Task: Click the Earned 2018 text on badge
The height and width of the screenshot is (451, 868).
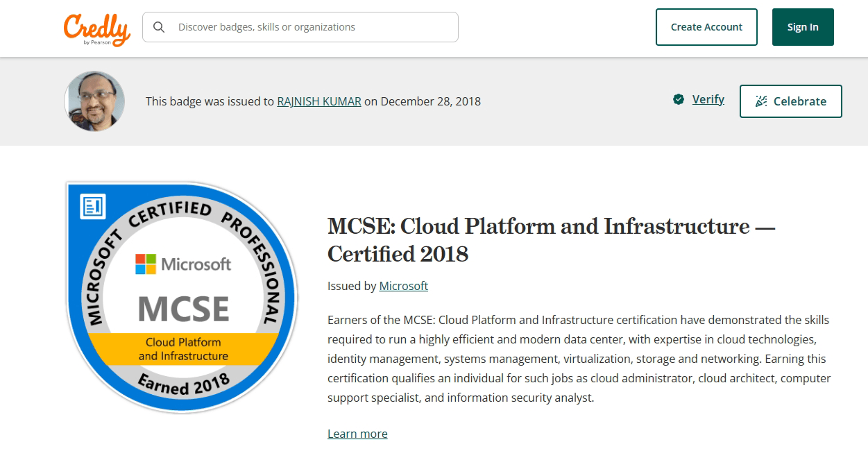Action: tap(183, 383)
